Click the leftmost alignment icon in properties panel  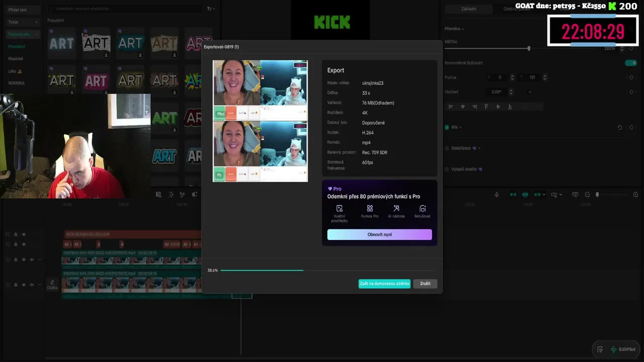pos(451,107)
